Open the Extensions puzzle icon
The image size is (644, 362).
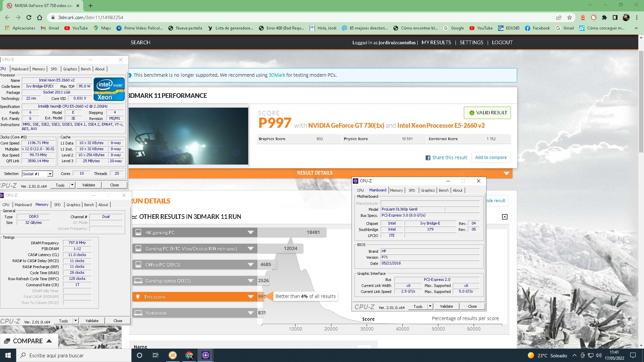pyautogui.click(x=604, y=17)
